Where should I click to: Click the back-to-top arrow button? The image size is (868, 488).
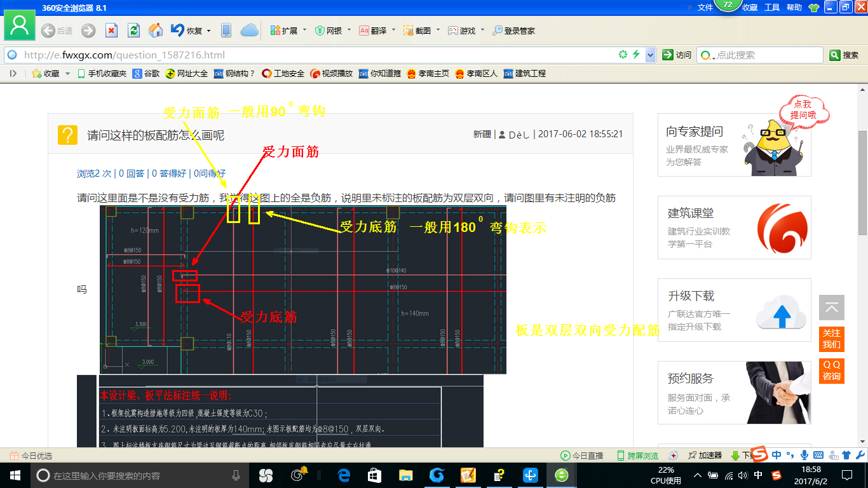pyautogui.click(x=832, y=308)
